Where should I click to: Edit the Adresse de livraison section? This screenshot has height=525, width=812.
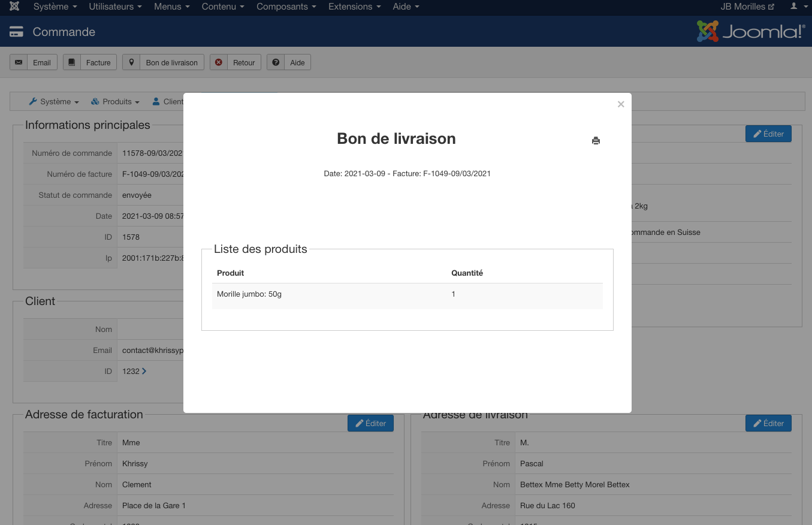click(769, 423)
